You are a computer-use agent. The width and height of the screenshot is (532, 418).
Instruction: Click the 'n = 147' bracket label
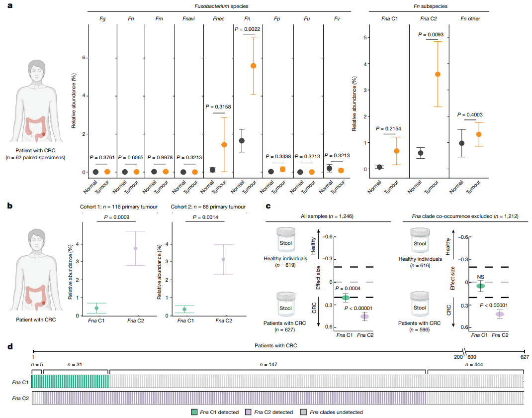click(268, 365)
